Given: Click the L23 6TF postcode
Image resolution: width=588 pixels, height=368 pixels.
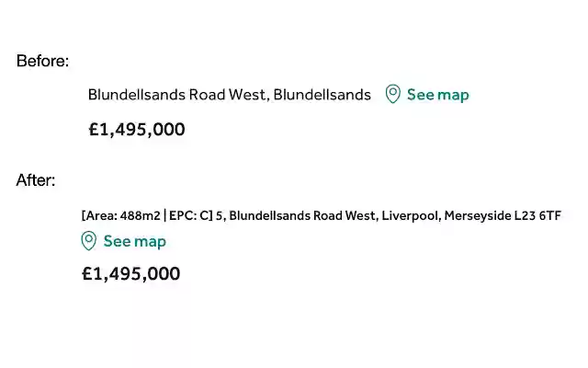Looking at the screenshot, I should [537, 216].
